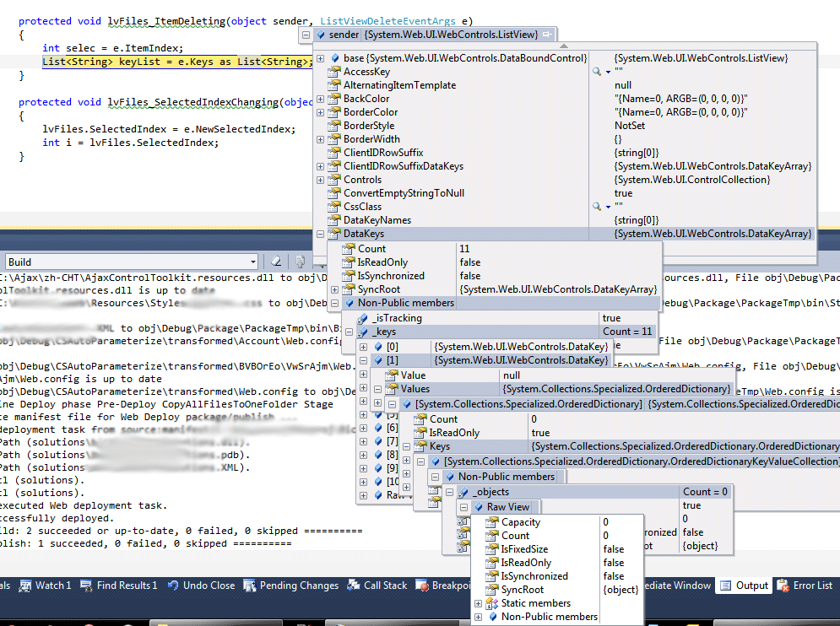
Task: Click the ConvertEmptyStringToNull property icon
Action: (334, 193)
